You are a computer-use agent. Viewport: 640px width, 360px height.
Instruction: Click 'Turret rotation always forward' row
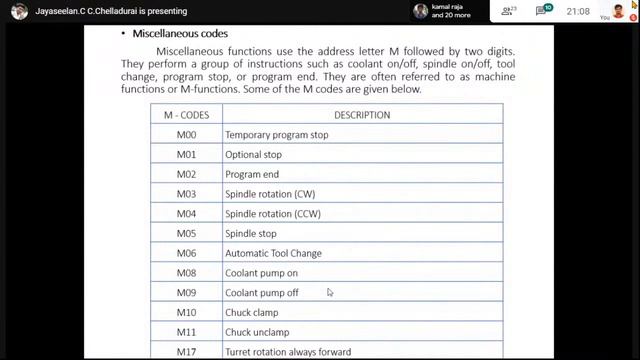(x=327, y=350)
